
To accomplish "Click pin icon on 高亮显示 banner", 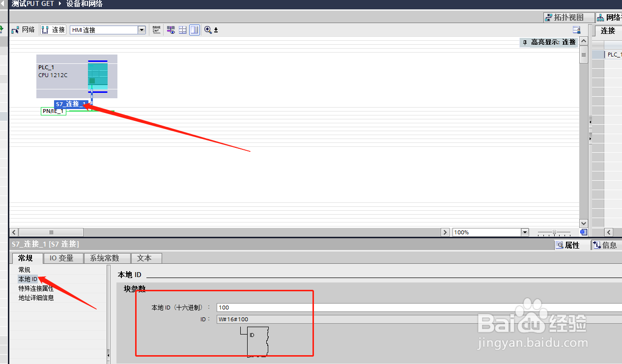I will coord(525,42).
